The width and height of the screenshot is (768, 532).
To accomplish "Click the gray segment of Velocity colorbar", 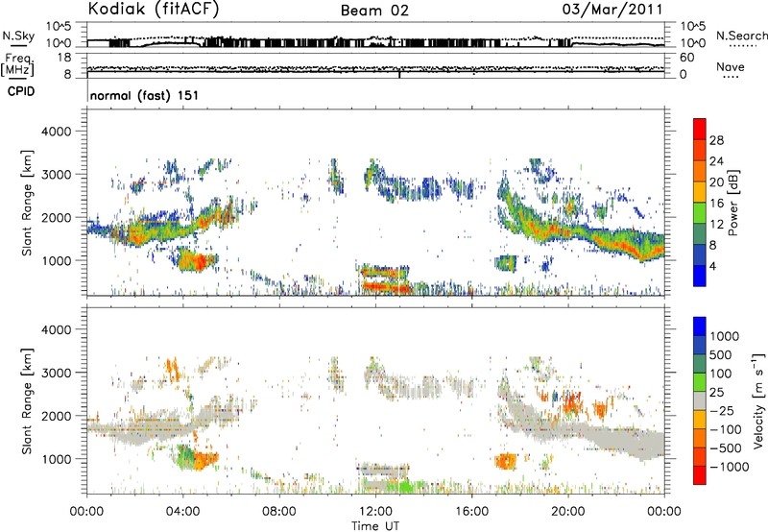I will [700, 400].
